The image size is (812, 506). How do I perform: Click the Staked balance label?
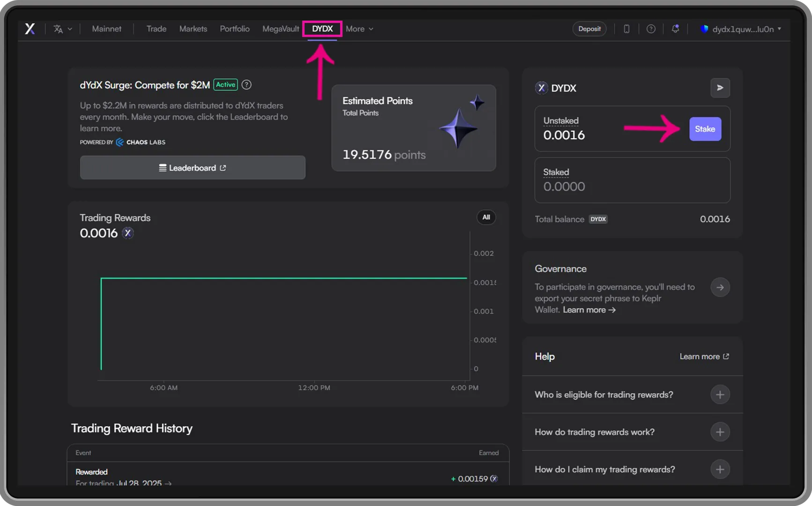pyautogui.click(x=556, y=172)
